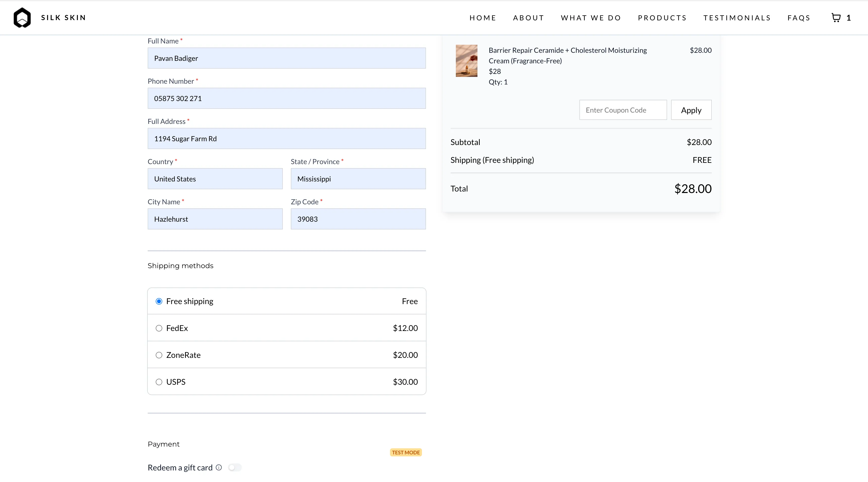Screen dimensions: 868x482
Task: Navigate to Testimonials page
Action: point(737,18)
